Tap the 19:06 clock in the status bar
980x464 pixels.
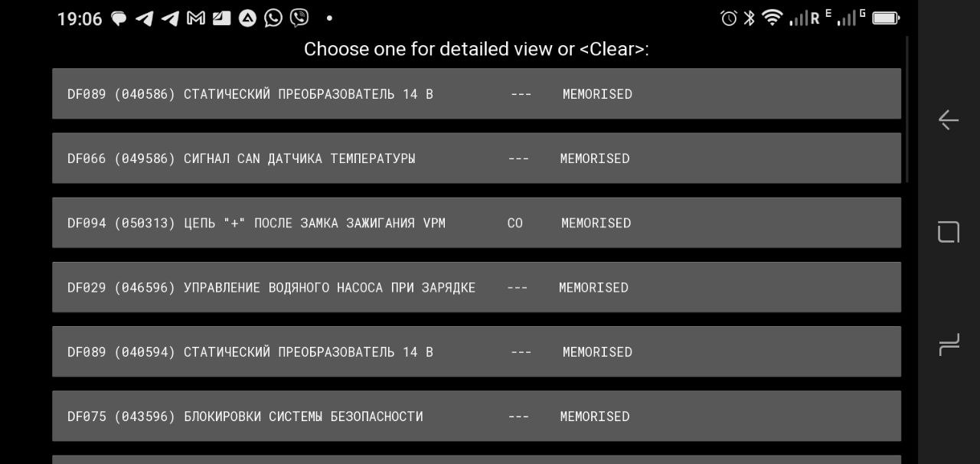coord(80,18)
